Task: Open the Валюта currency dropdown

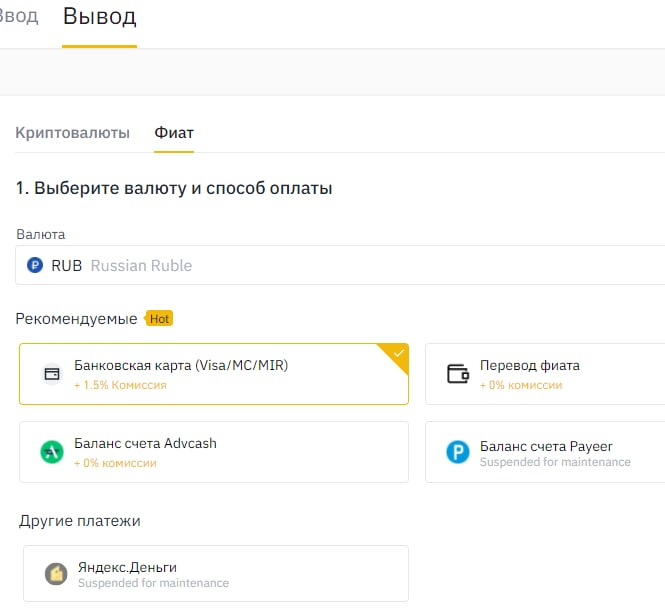Action: point(340,266)
